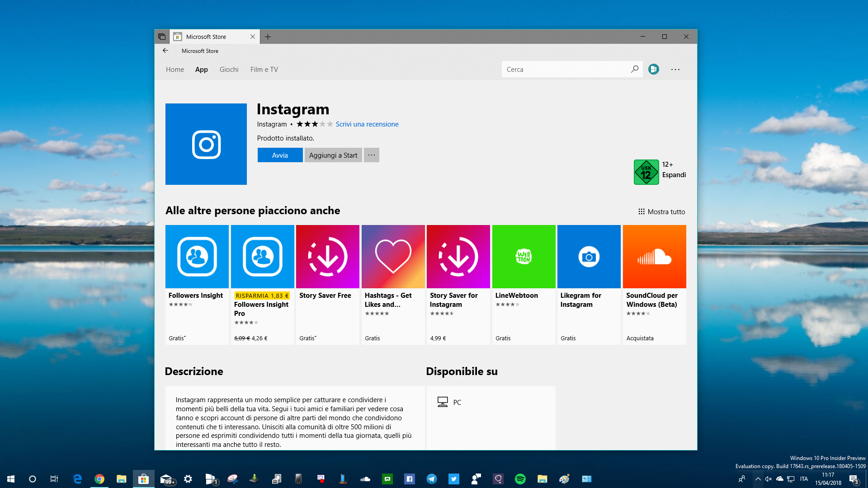Open the Action Center notifications

tap(854, 479)
